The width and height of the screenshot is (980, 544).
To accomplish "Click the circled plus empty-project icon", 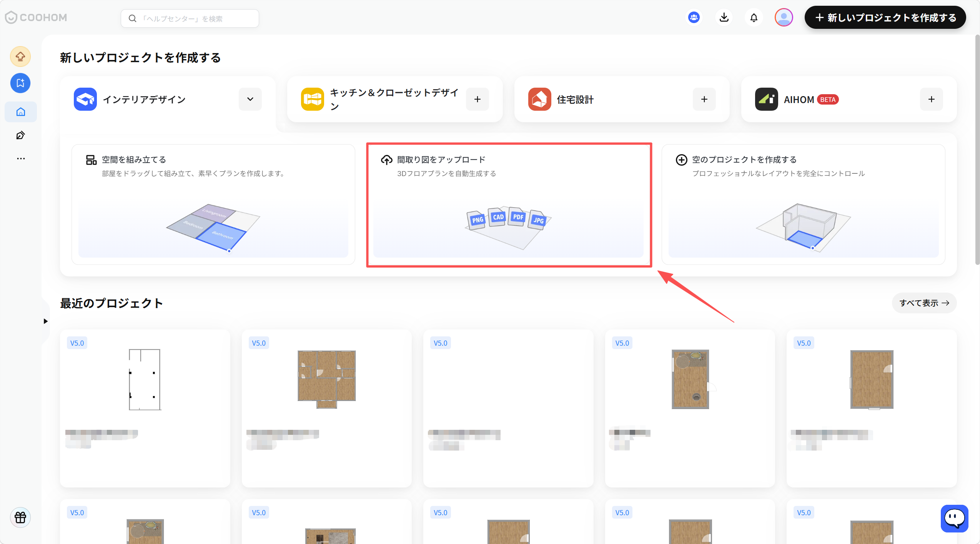I will pyautogui.click(x=682, y=160).
